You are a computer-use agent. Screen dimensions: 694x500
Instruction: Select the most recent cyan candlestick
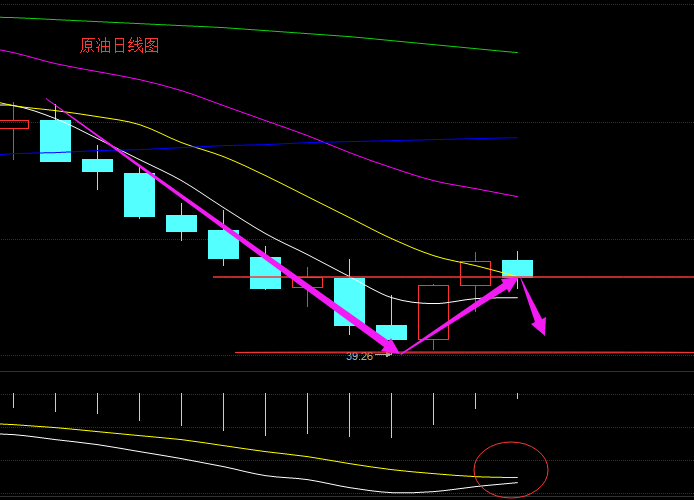(x=517, y=269)
